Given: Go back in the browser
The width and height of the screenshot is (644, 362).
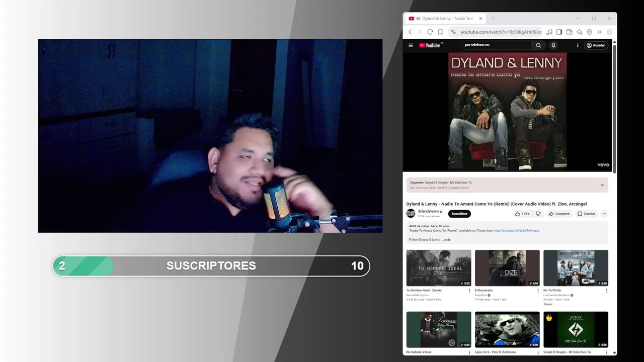Looking at the screenshot, I should (410, 32).
